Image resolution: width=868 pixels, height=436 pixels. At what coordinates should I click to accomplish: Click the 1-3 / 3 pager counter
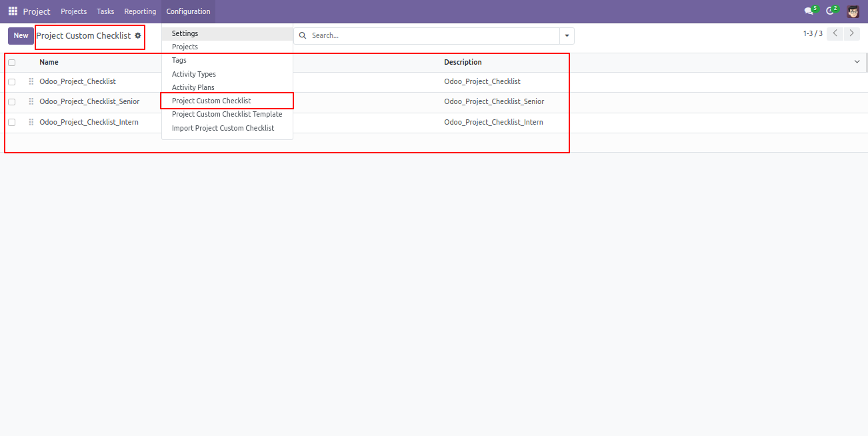coord(813,33)
